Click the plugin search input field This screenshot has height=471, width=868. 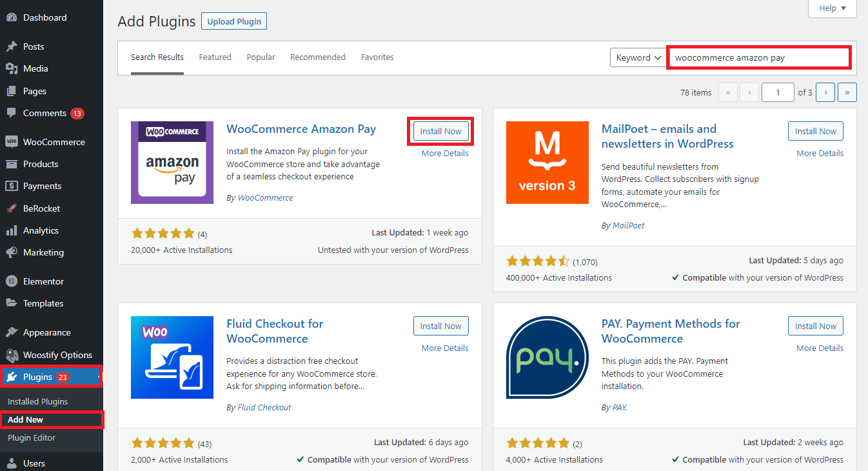tap(760, 57)
